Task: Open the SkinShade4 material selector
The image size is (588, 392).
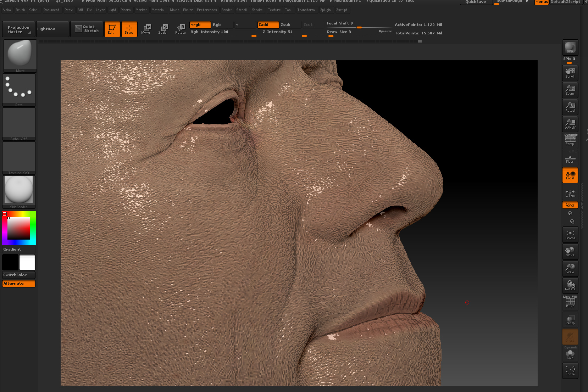Action: tap(19, 192)
